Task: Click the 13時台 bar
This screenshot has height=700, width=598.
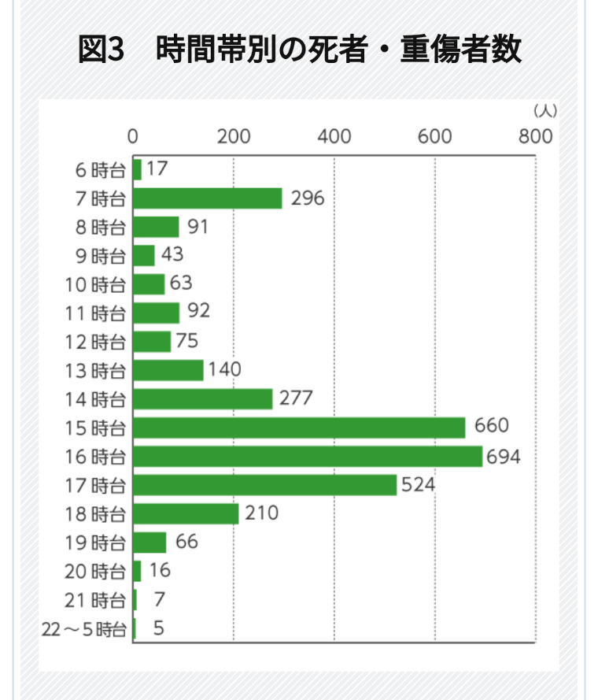Action: (168, 370)
